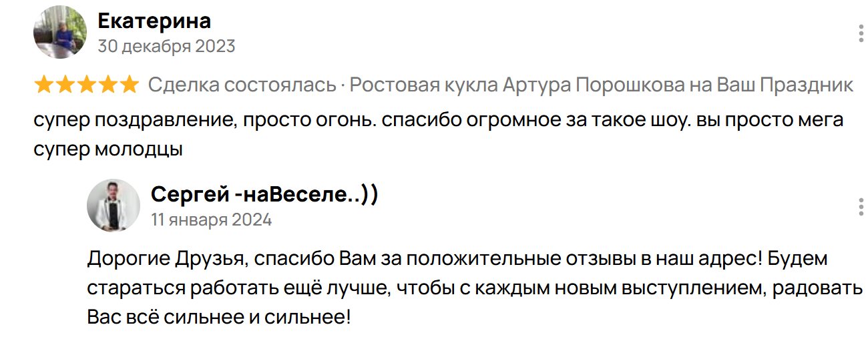
Task: Click the reply date 11 января 2024
Action: [211, 220]
